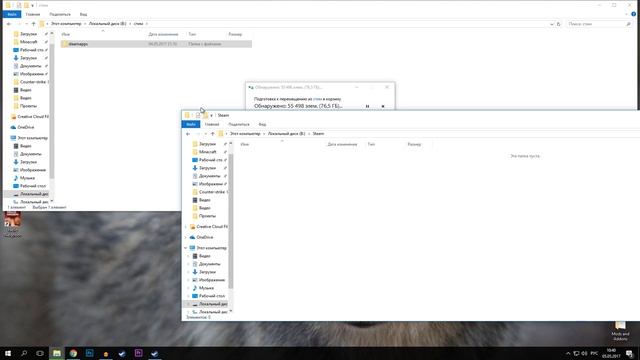Click the стим window sidebar scrollbar

point(51,110)
